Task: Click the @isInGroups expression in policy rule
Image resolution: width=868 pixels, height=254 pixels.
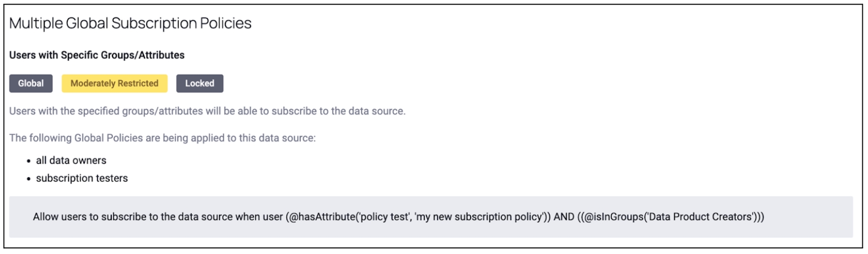Action: [x=612, y=217]
